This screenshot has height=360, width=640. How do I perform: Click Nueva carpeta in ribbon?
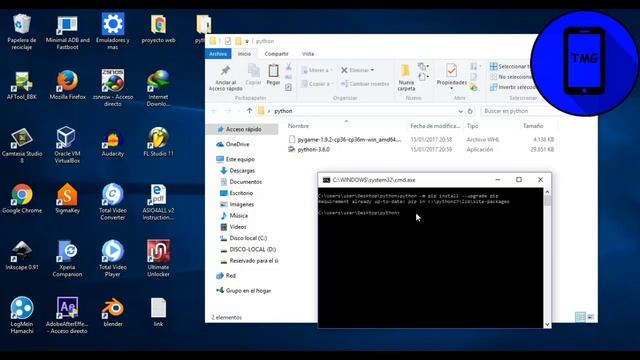click(406, 78)
